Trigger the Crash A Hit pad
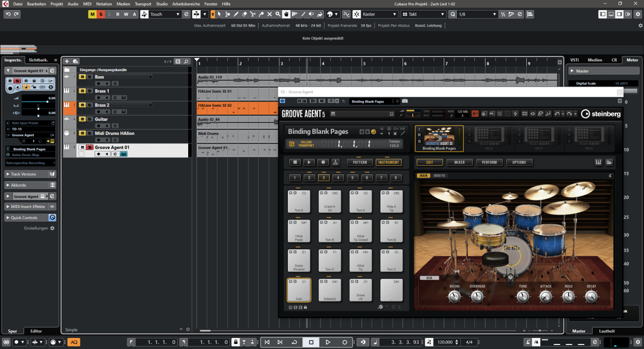The height and width of the screenshot is (349, 644). click(x=330, y=201)
